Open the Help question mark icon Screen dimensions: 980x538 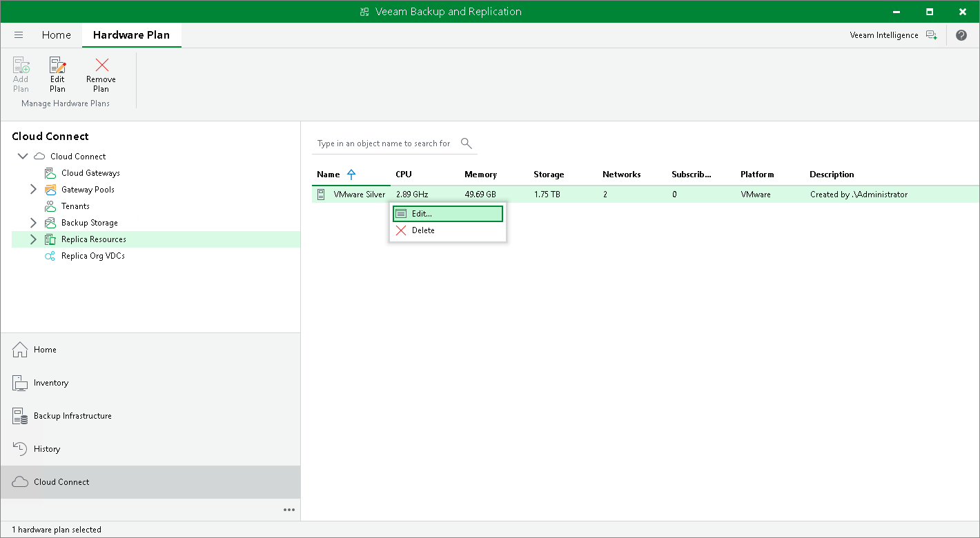pyautogui.click(x=961, y=35)
